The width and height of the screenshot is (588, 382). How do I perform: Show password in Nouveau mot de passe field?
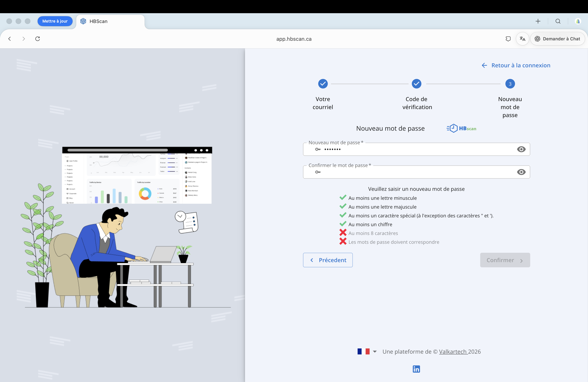(521, 149)
